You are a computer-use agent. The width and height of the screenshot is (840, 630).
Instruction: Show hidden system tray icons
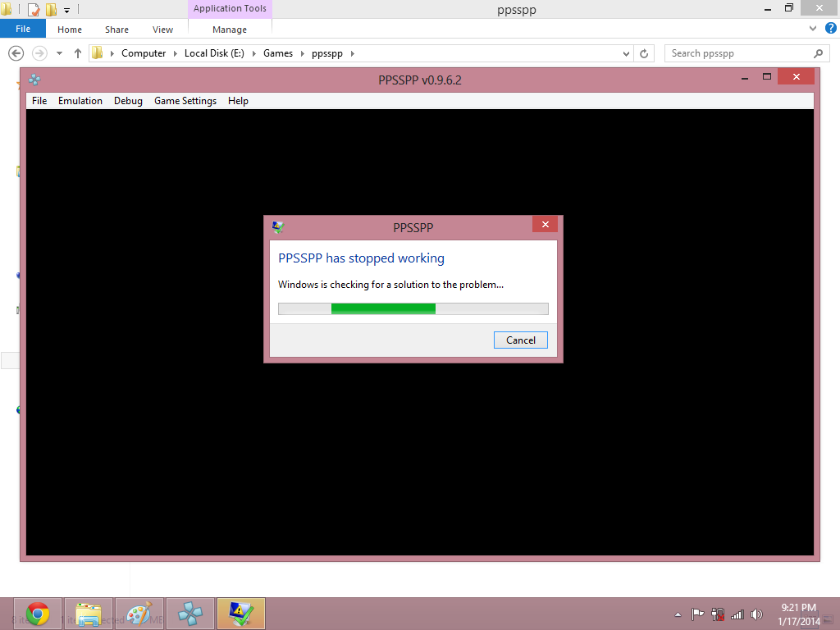click(x=678, y=614)
